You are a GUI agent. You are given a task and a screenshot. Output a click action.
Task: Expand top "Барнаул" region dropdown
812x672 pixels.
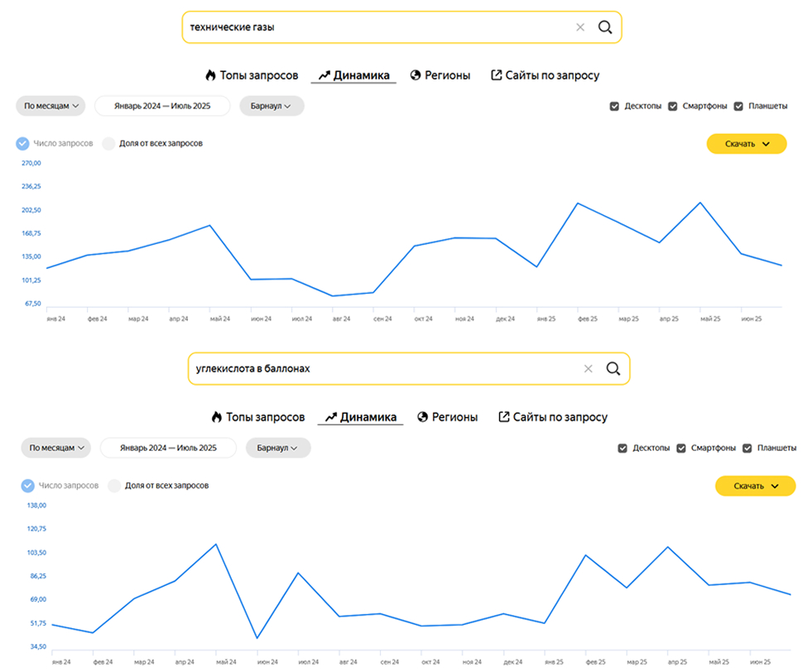(271, 106)
